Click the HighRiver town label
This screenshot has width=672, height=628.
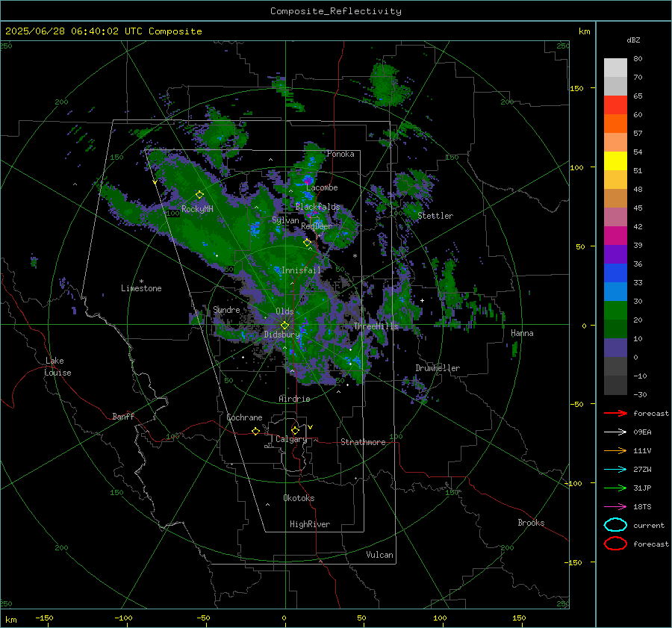(310, 524)
